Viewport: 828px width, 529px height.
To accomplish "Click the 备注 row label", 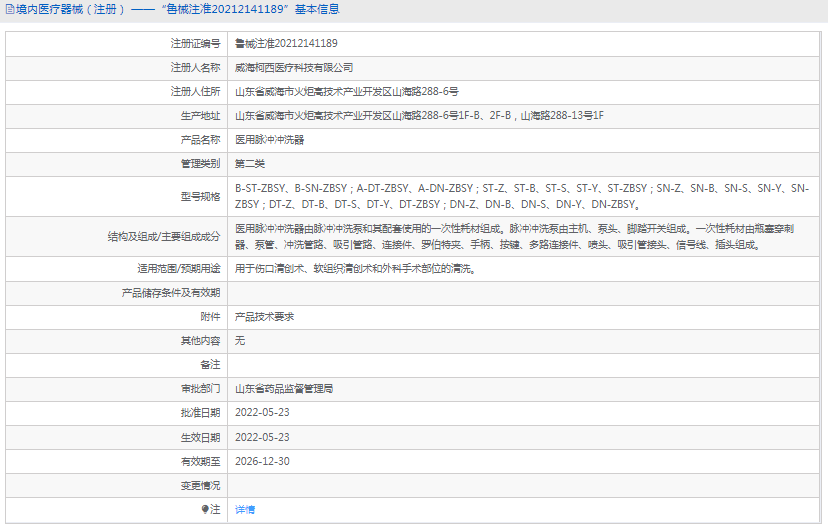I will tap(211, 365).
